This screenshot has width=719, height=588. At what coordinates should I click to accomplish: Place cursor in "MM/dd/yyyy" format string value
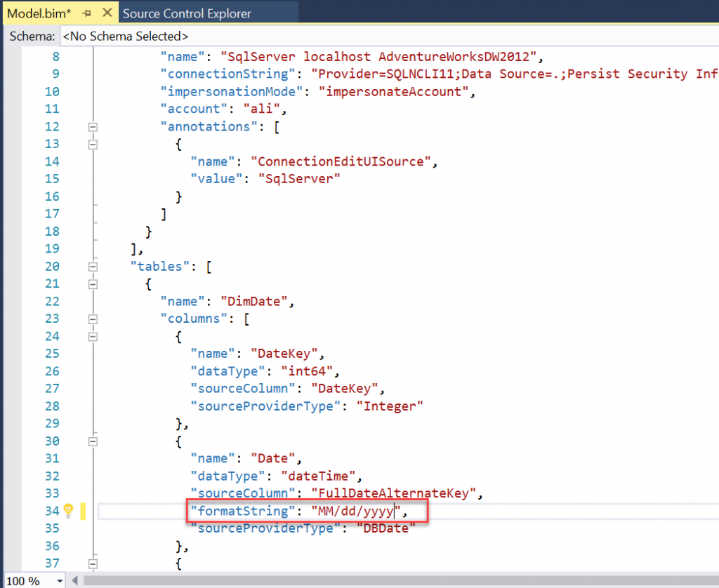[x=356, y=511]
